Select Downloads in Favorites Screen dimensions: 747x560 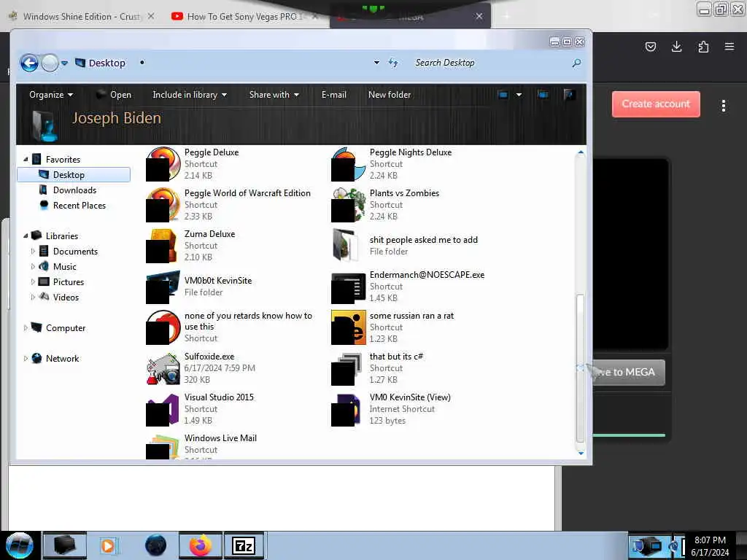74,190
